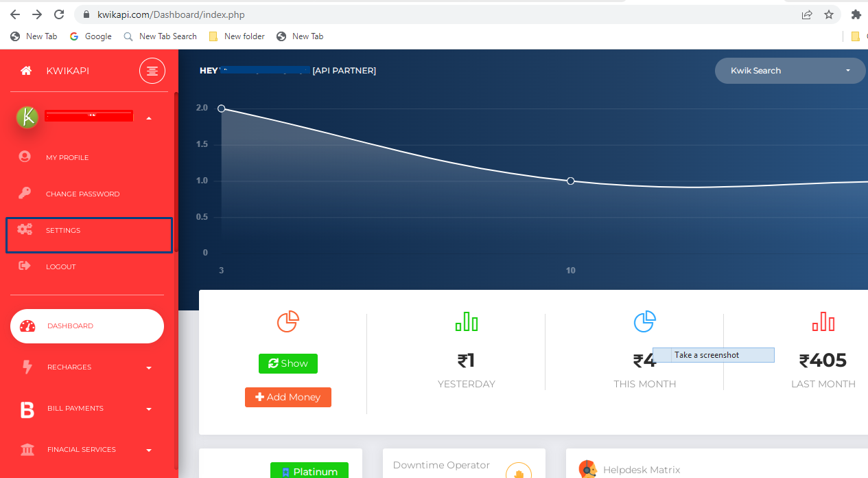The width and height of the screenshot is (868, 478).
Task: Toggle the sidebar collapse hamburger button
Action: [x=152, y=71]
